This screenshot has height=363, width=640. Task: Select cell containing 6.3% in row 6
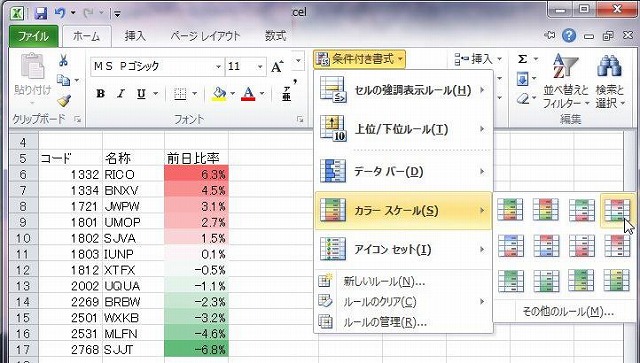(196, 174)
